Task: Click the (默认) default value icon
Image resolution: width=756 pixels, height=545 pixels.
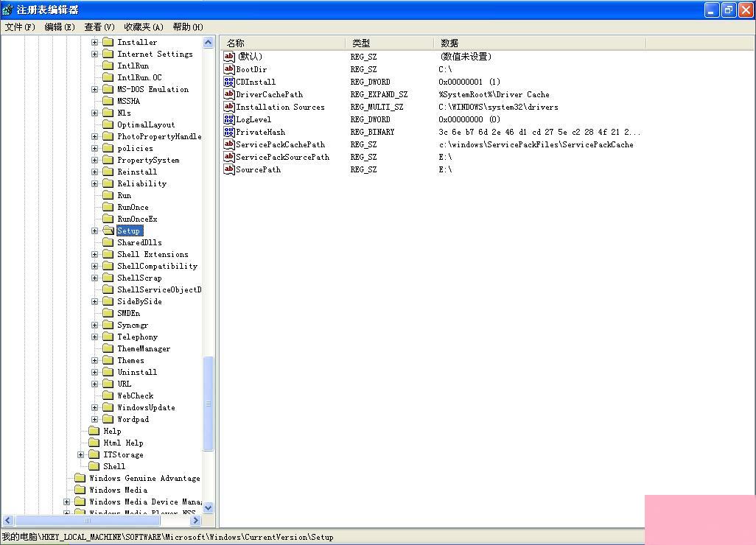Action: tap(229, 57)
